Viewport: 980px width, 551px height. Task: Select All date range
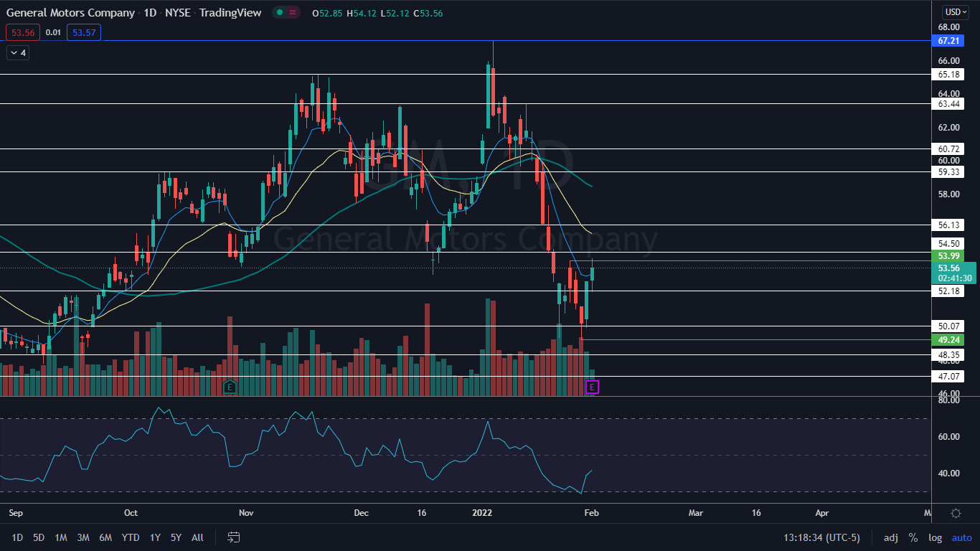(x=197, y=537)
